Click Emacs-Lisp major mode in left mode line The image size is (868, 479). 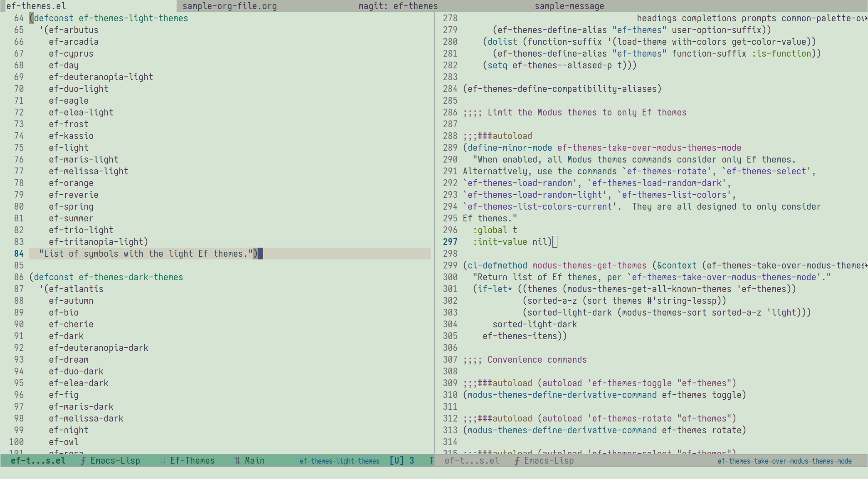pyautogui.click(x=115, y=460)
